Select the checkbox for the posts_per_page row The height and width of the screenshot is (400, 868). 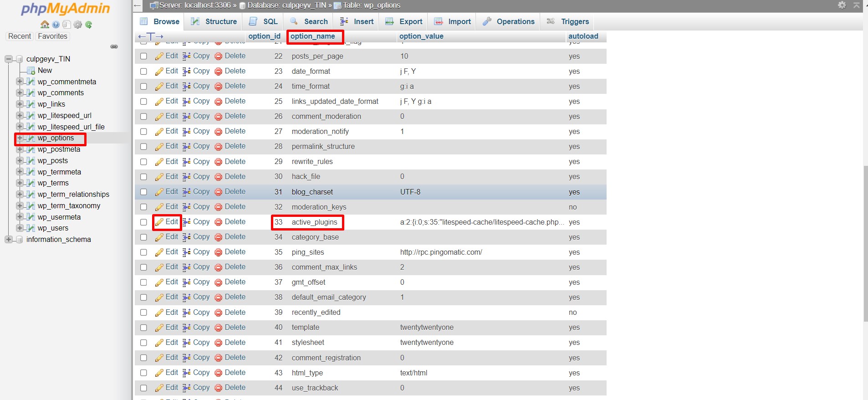[144, 56]
